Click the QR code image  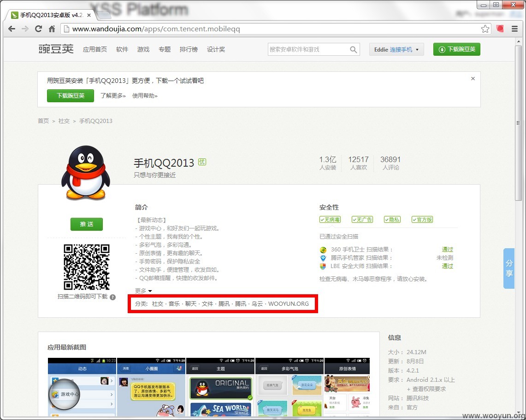[87, 267]
